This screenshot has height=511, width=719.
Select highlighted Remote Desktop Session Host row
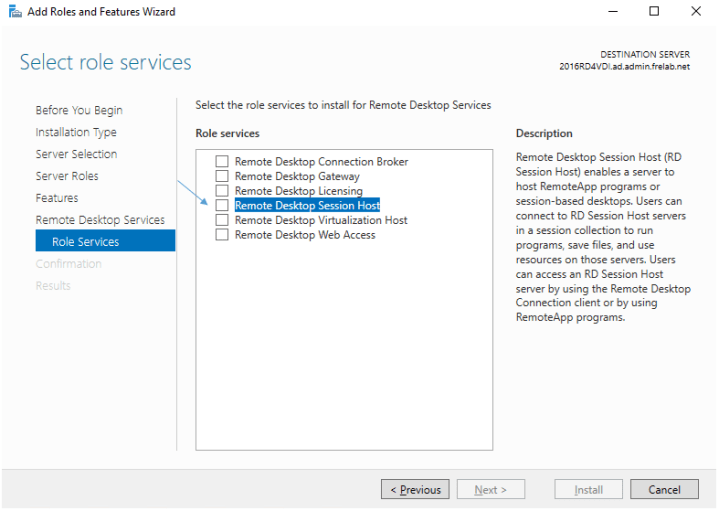tap(307, 205)
